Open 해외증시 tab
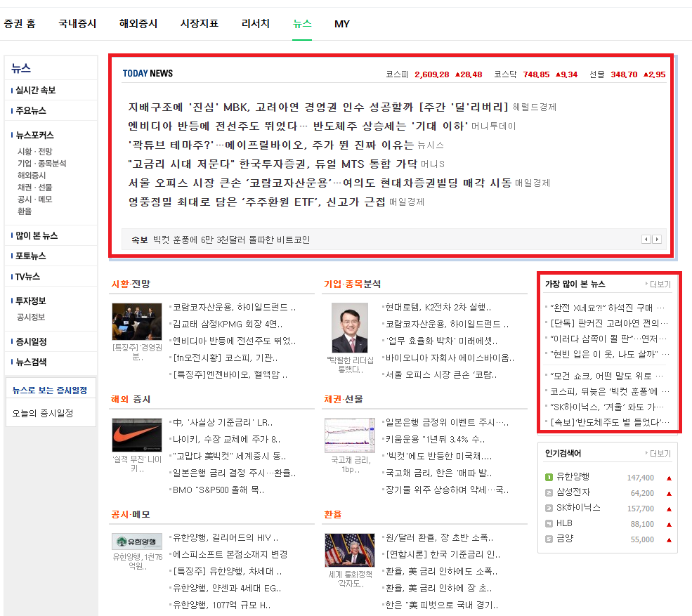Viewport: 692px width, 616px height. point(138,24)
